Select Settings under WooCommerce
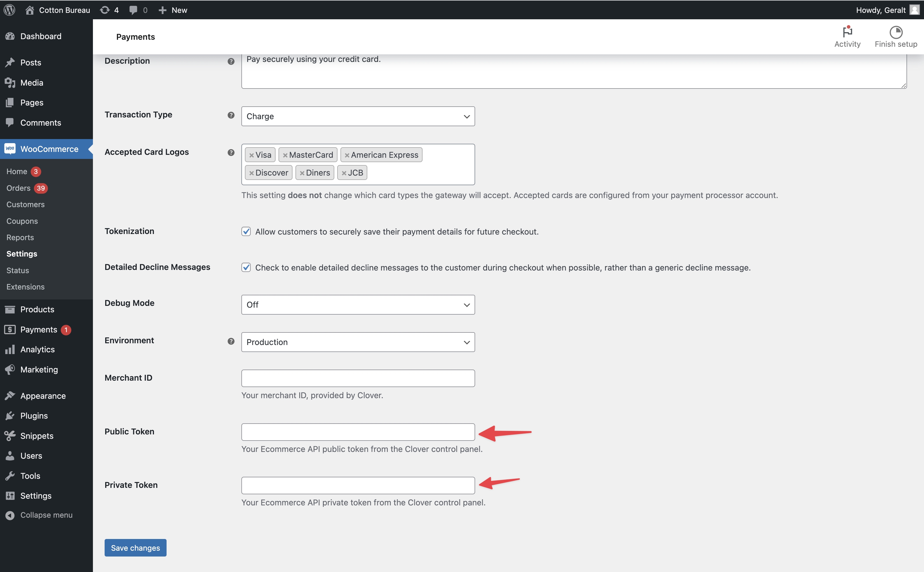The width and height of the screenshot is (924, 572). pos(22,254)
